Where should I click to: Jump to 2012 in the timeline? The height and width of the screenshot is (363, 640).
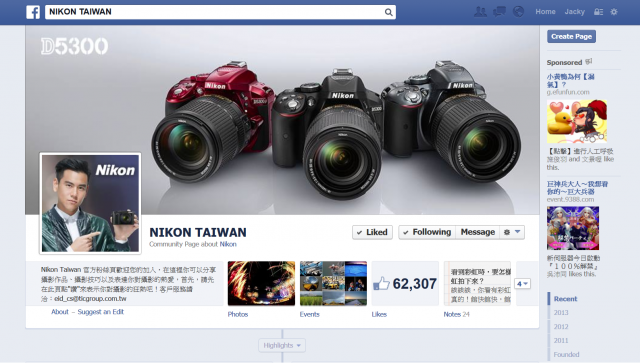click(561, 327)
